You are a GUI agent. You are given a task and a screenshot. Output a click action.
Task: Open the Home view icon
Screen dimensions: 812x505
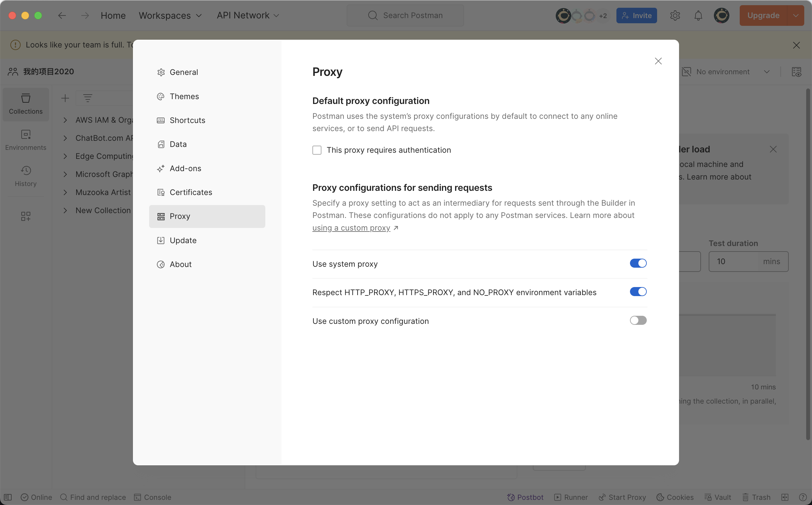(113, 15)
